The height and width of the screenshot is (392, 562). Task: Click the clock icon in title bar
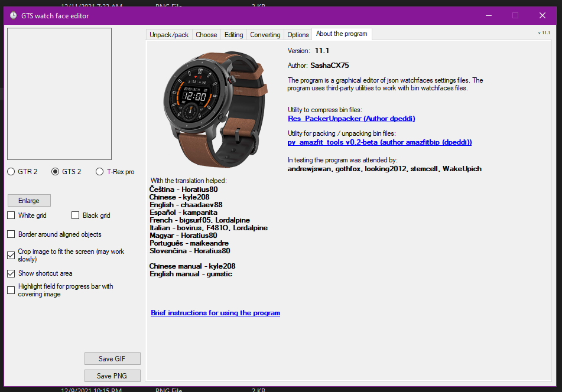pos(13,15)
